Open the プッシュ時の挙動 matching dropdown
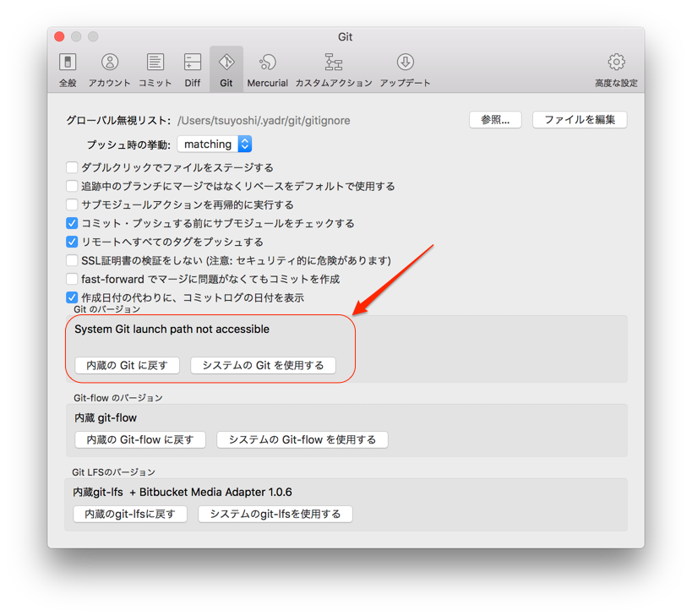This screenshot has width=692, height=616. tap(215, 144)
